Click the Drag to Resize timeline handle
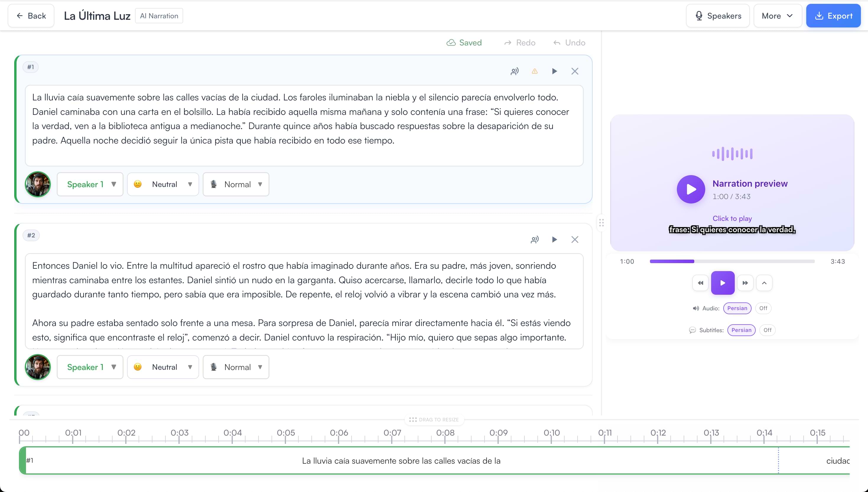The width and height of the screenshot is (868, 492). click(434, 420)
